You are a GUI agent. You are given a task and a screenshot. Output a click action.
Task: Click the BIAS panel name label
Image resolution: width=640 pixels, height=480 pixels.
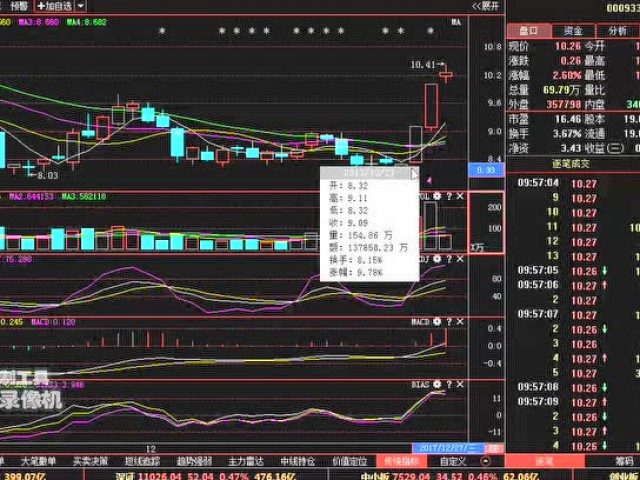[420, 384]
